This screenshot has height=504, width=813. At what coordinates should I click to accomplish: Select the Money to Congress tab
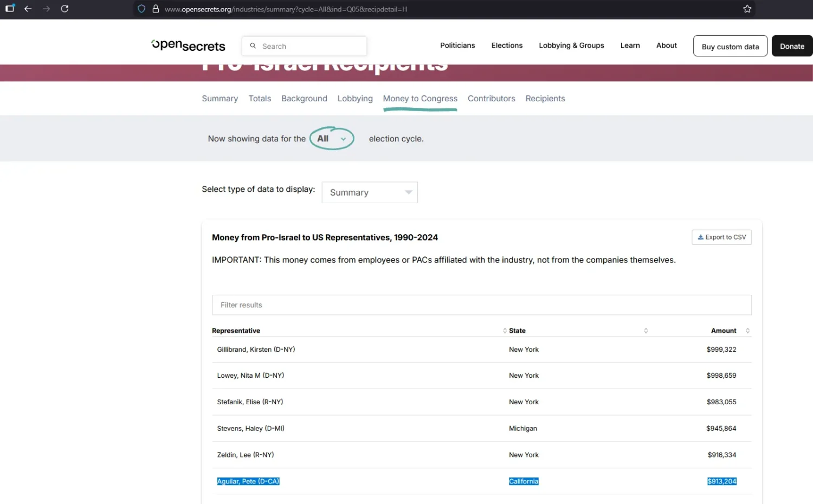click(x=420, y=99)
